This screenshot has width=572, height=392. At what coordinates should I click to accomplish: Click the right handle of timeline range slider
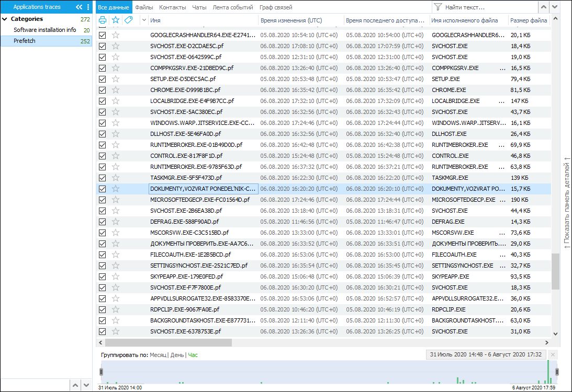tap(557, 372)
